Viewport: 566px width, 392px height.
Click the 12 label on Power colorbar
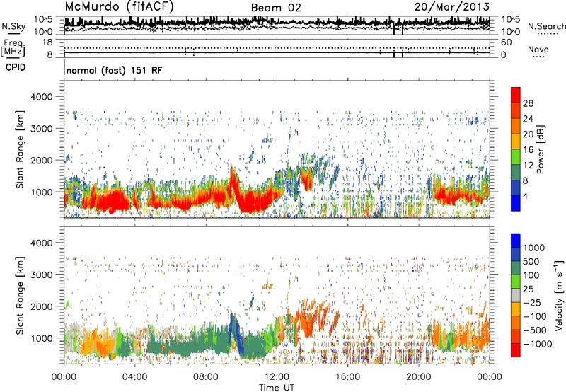coord(528,166)
